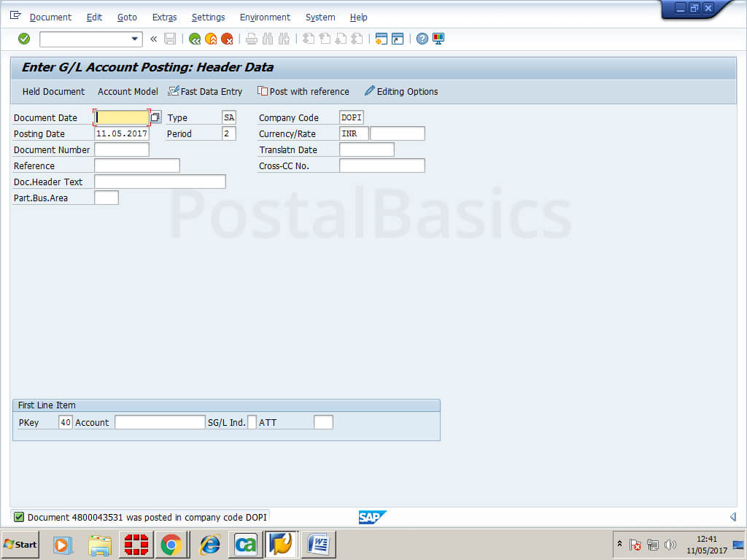The image size is (747, 560).
Task: Click the Post with reference button
Action: (x=303, y=91)
